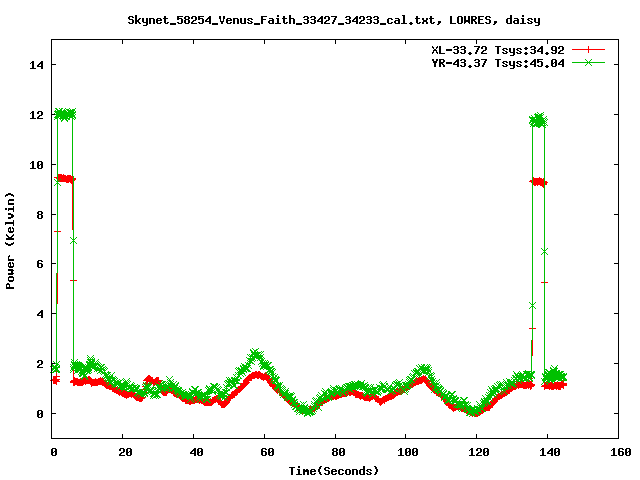The width and height of the screenshot is (640, 480).
Task: Click the green calibration plateau near 138 seconds
Action: coord(538,120)
